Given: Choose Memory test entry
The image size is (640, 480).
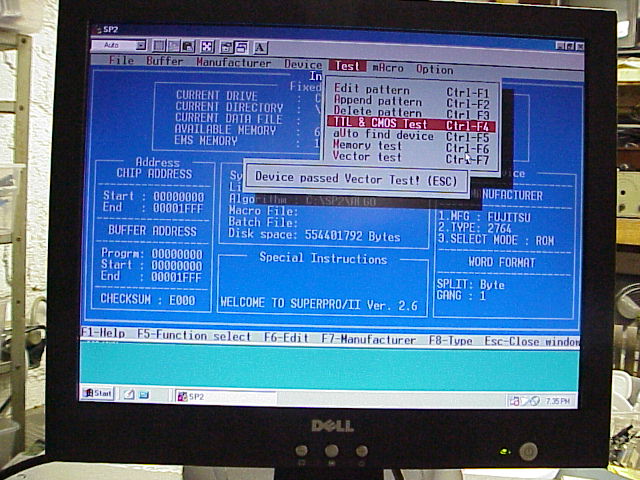Looking at the screenshot, I should coord(411,147).
